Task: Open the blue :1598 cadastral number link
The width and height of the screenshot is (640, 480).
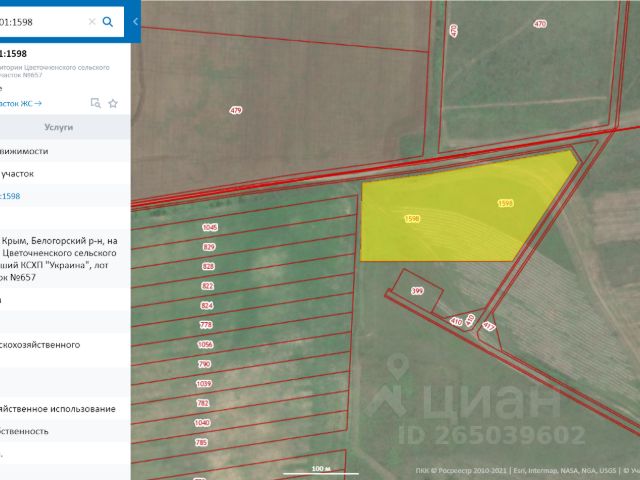Action: tap(10, 196)
